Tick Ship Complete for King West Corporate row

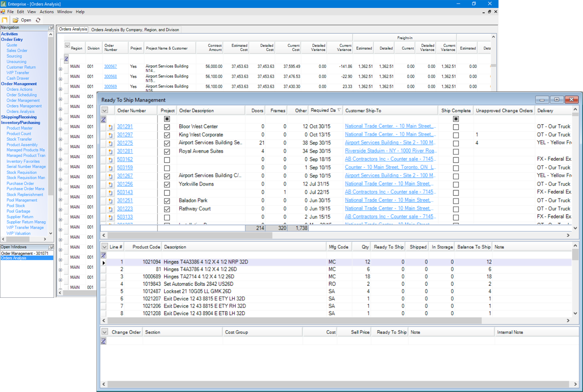point(456,135)
